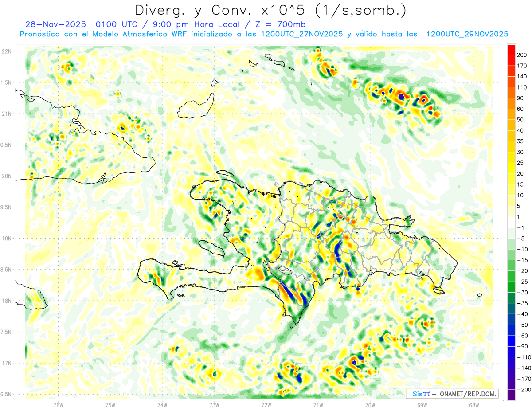The height and width of the screenshot is (411, 532).
Task: Click the "75W" longitude label
Action: pyautogui.click(x=110, y=405)
